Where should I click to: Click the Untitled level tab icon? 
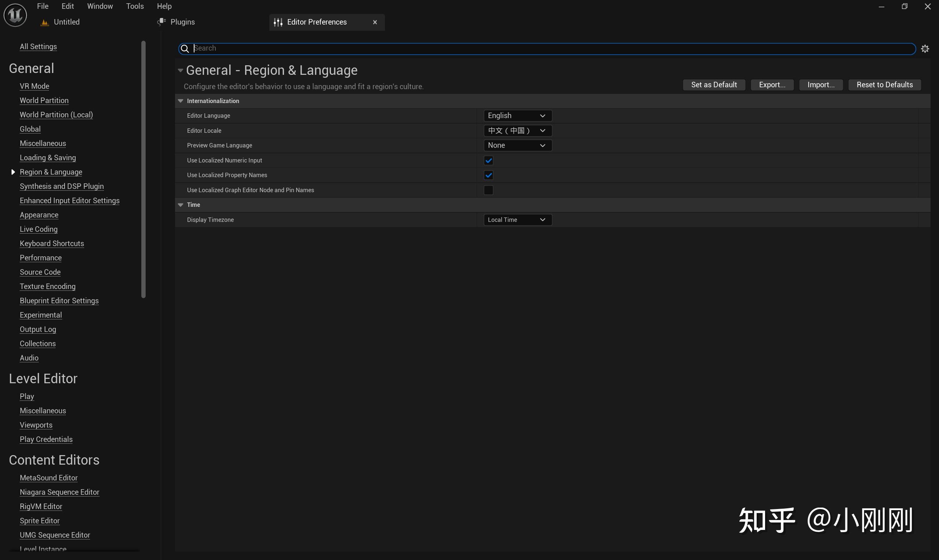pyautogui.click(x=44, y=22)
